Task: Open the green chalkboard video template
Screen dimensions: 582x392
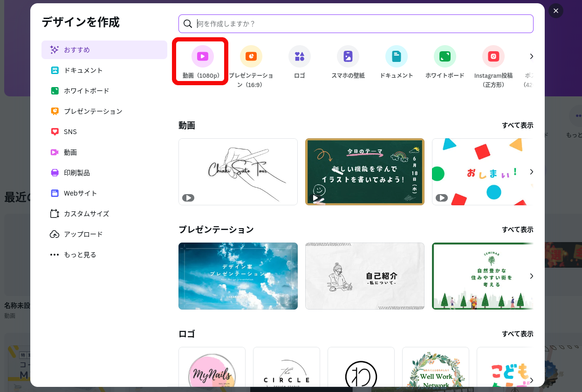Action: (364, 172)
